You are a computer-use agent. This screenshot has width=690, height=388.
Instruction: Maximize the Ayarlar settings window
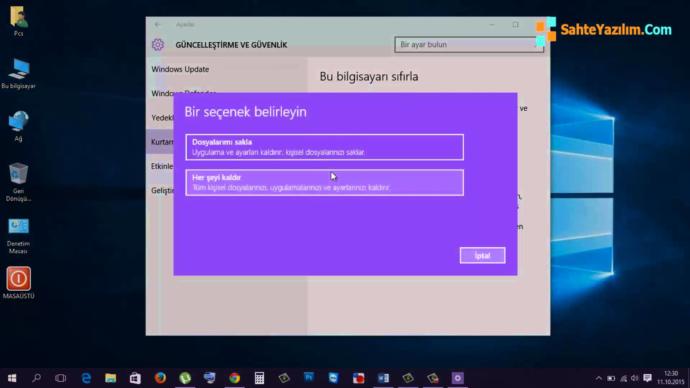point(515,25)
